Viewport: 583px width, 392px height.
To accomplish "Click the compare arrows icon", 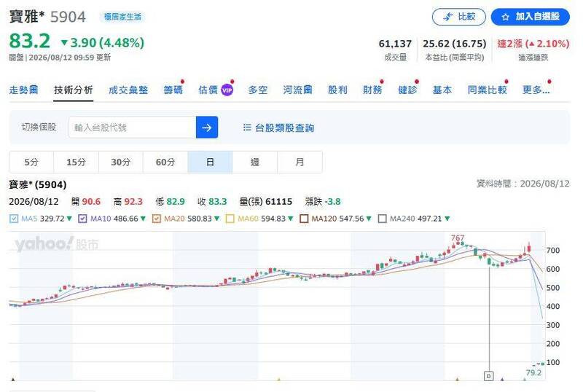I will [448, 17].
